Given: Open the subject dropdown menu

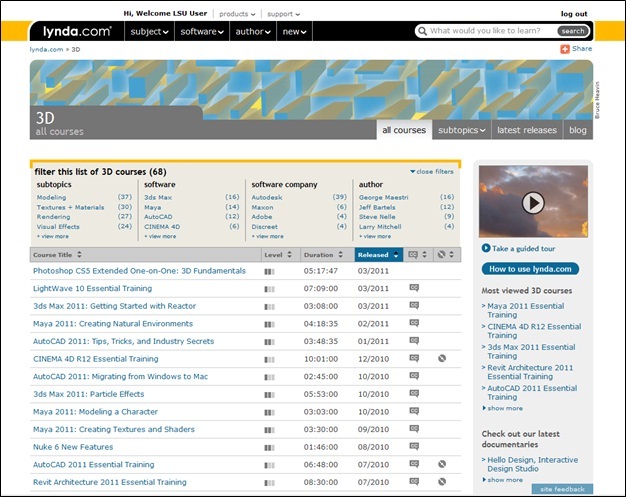Looking at the screenshot, I should [x=149, y=32].
